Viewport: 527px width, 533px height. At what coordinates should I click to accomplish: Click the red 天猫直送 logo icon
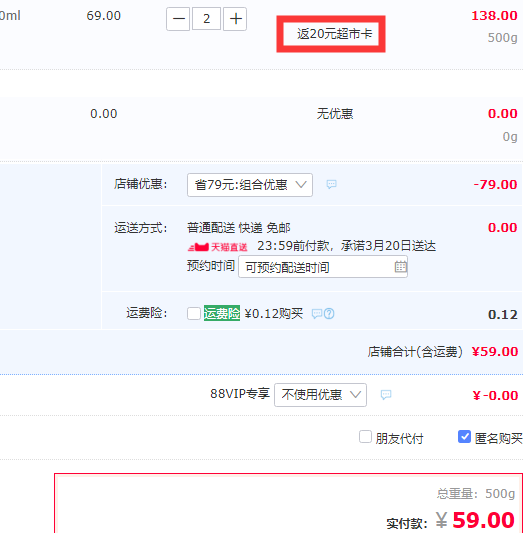199,247
